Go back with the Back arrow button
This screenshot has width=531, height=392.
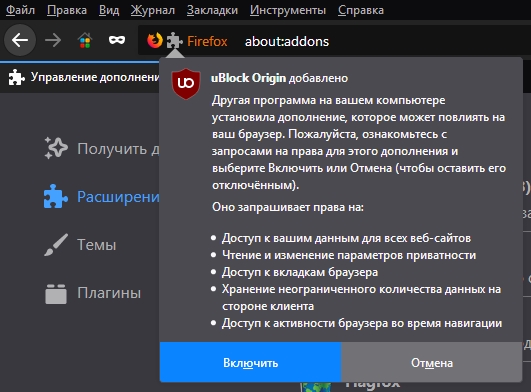[x=20, y=40]
